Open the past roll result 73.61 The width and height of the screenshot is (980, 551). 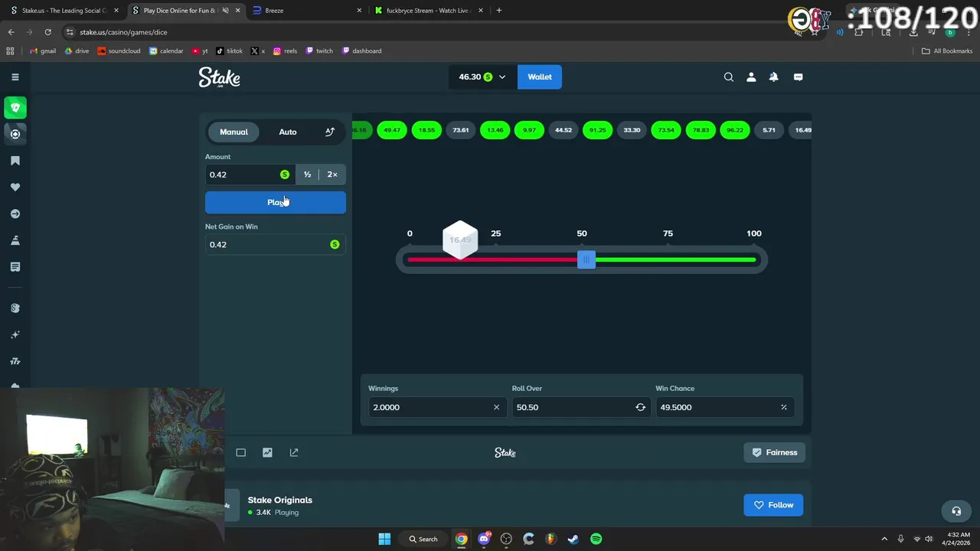461,130
